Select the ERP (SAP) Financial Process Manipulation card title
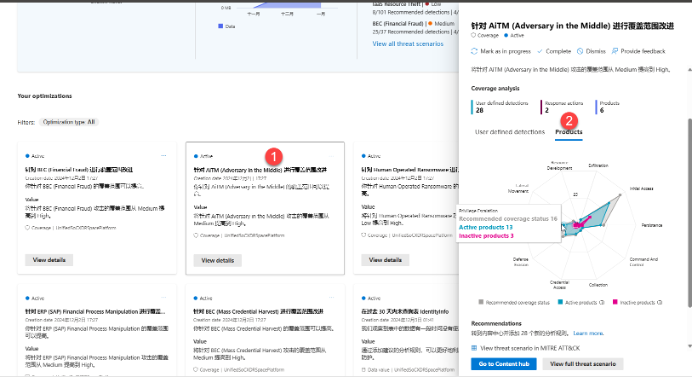The image size is (695, 380). point(95,312)
